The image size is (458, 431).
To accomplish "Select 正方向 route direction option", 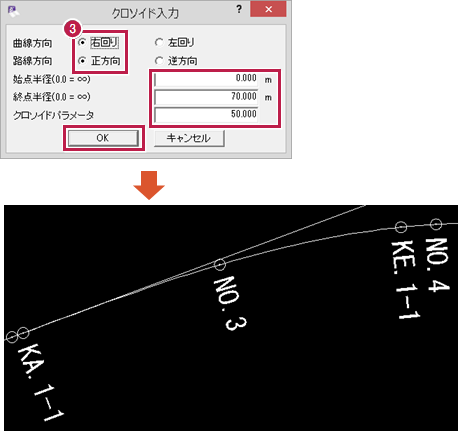I will click(82, 61).
